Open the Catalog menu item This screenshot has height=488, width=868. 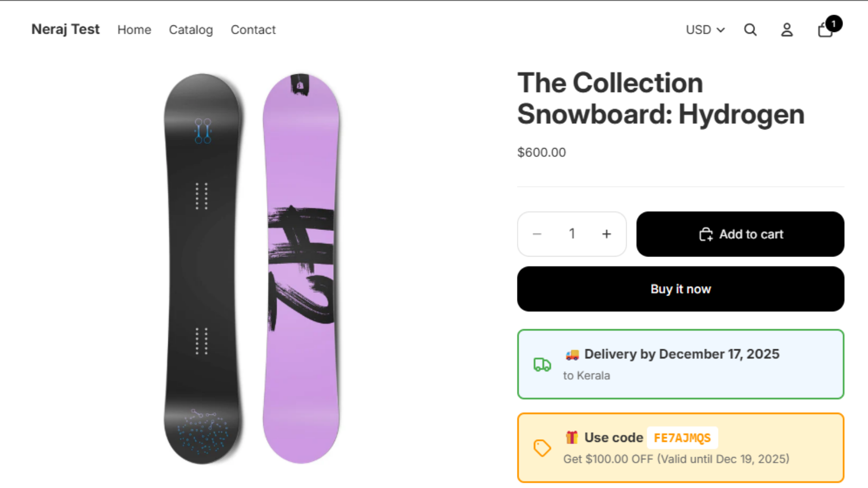coord(191,30)
